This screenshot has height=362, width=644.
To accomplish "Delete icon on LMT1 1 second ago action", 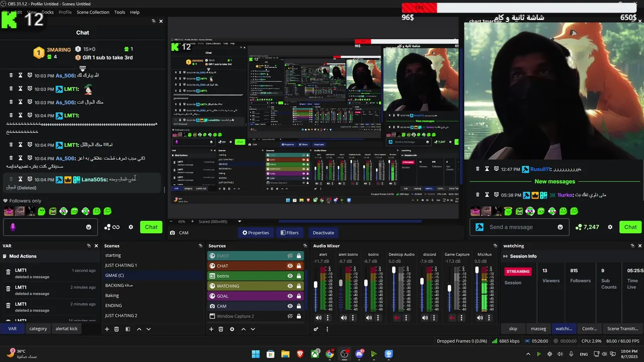I will pos(8,272).
